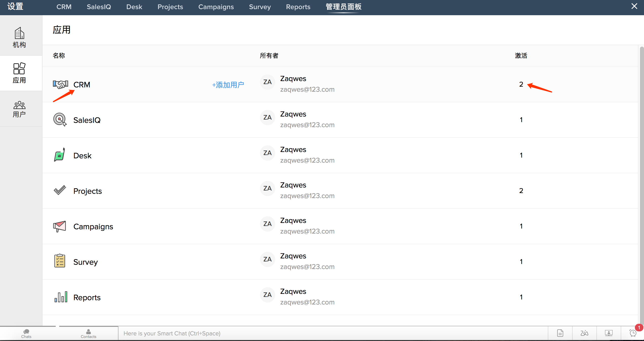The height and width of the screenshot is (341, 644).
Task: Click the vertical scrollbar on the right
Action: [x=641, y=177]
